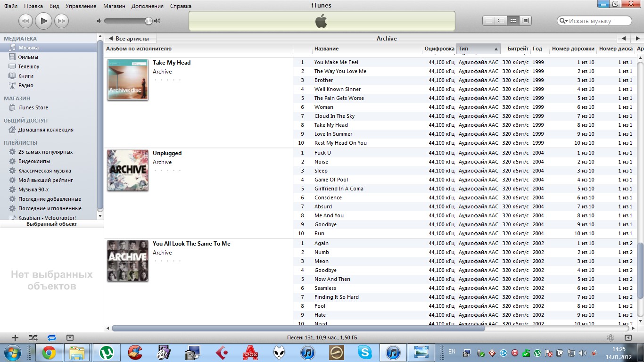Show the iTunes sidebar on the right
Screen dimensions: 644x362
click(x=628, y=337)
